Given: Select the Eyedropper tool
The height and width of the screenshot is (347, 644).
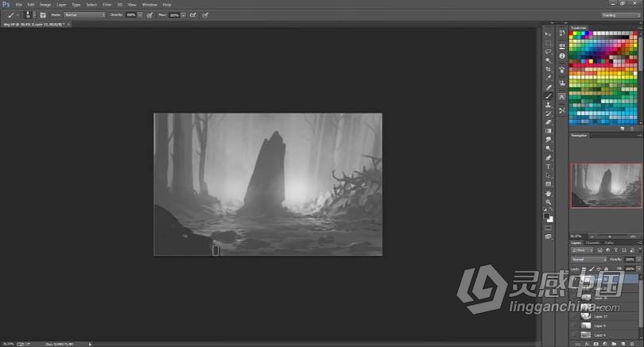Looking at the screenshot, I should 548,78.
